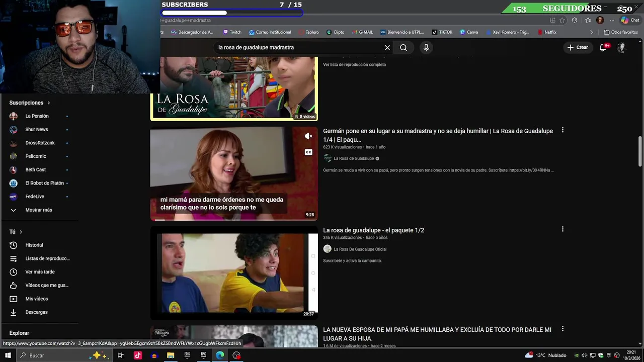This screenshot has width=644, height=362.
Task: Click the Crear button
Action: pyautogui.click(x=578, y=47)
